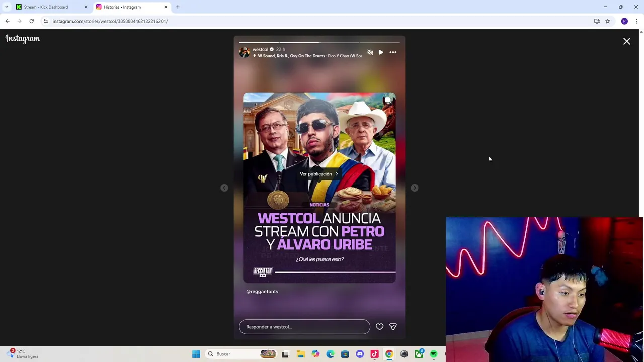Click taskbar Buscar search box
This screenshot has width=644, height=362.
coord(242,354)
